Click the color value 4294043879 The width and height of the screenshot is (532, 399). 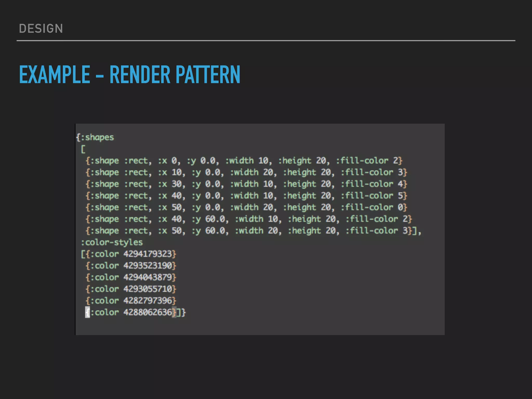coord(148,277)
